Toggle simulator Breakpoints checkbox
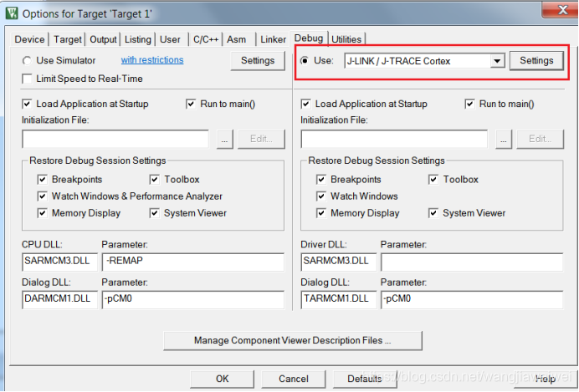The width and height of the screenshot is (579, 392). (x=42, y=180)
